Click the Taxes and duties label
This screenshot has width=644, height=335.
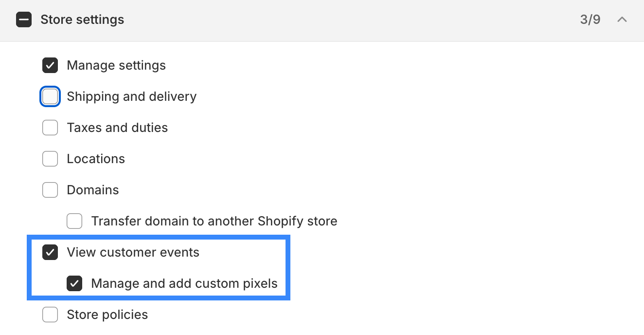(x=117, y=128)
